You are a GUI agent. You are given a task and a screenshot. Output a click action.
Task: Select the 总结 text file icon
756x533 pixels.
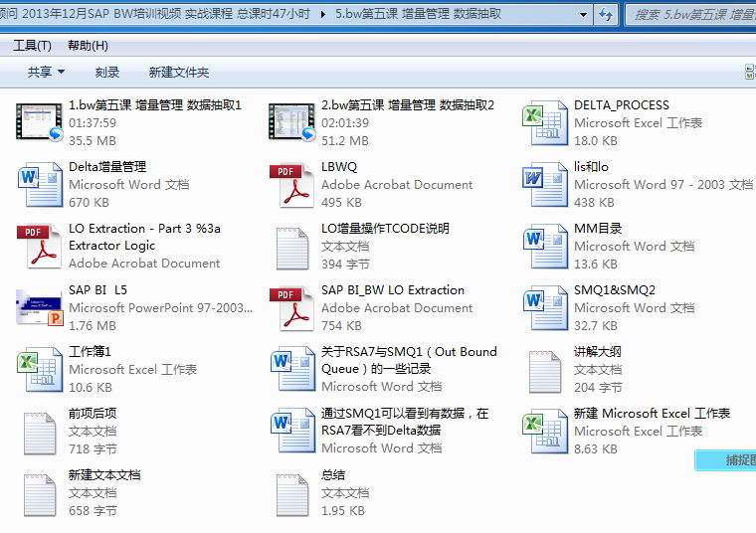tap(292, 494)
